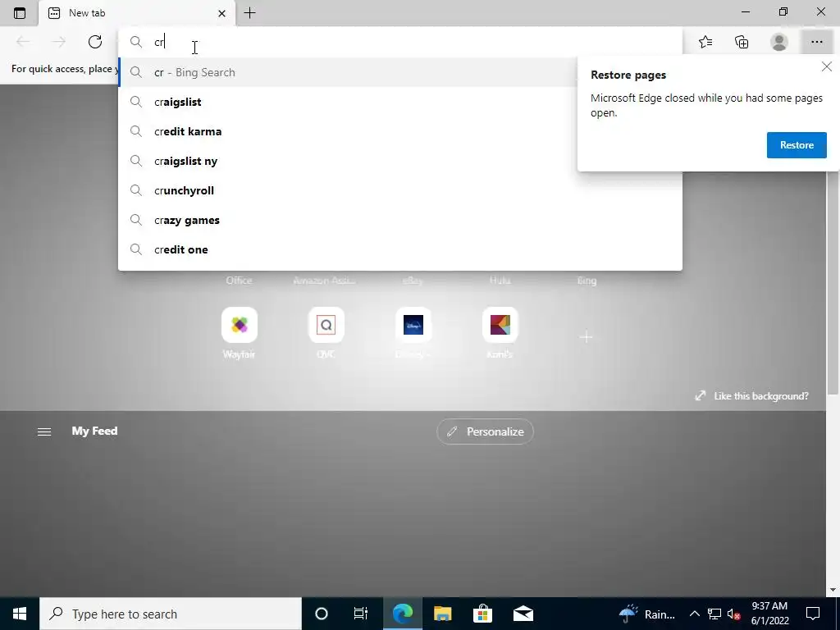
Task: Choose the 'craigslist' suggestion
Action: click(347, 102)
